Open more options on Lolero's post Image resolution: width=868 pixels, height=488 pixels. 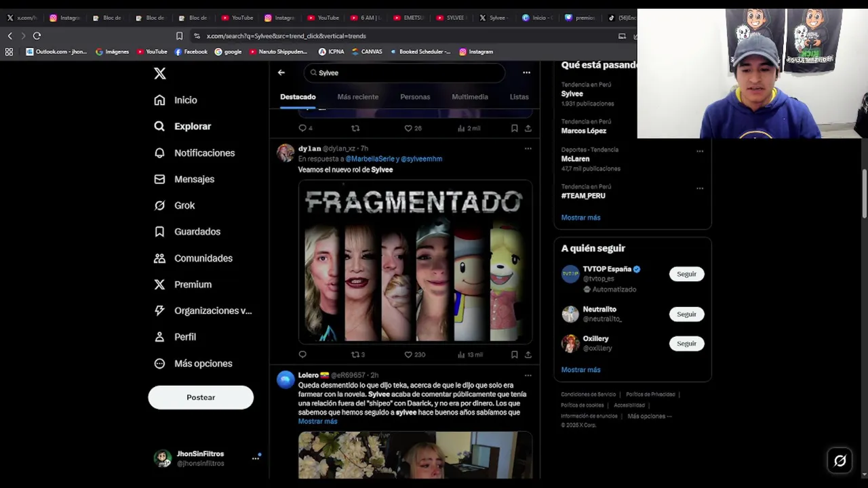(528, 375)
